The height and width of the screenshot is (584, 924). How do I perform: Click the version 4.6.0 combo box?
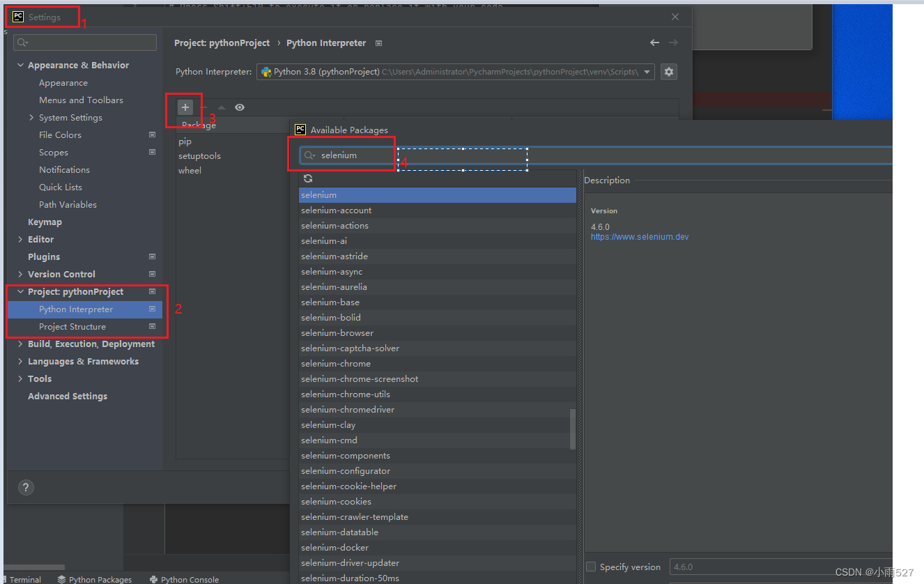coord(780,567)
